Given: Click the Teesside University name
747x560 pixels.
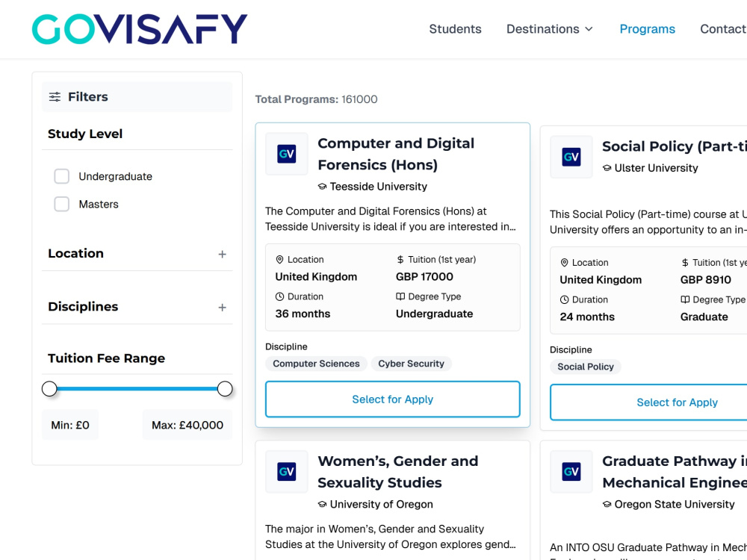Looking at the screenshot, I should point(378,187).
